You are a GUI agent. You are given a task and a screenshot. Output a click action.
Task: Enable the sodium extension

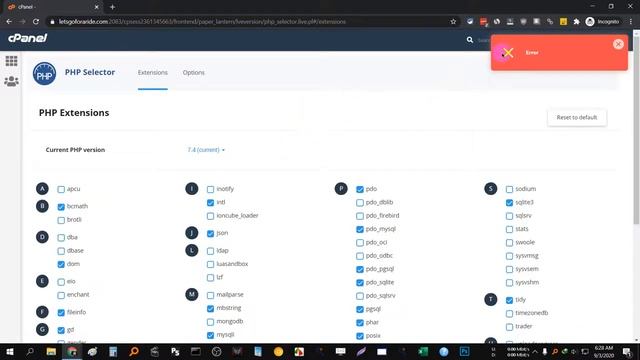509,189
